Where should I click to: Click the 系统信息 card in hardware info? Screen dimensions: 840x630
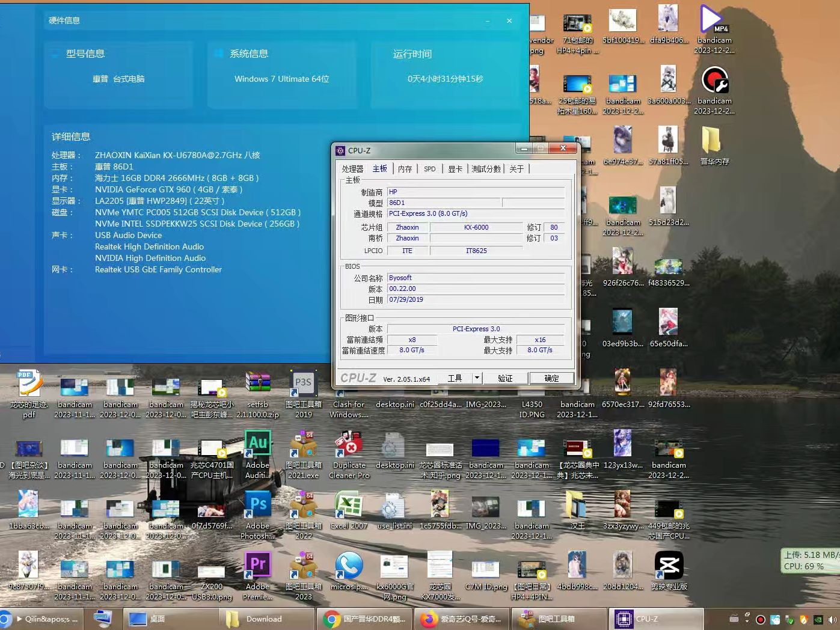[282, 75]
